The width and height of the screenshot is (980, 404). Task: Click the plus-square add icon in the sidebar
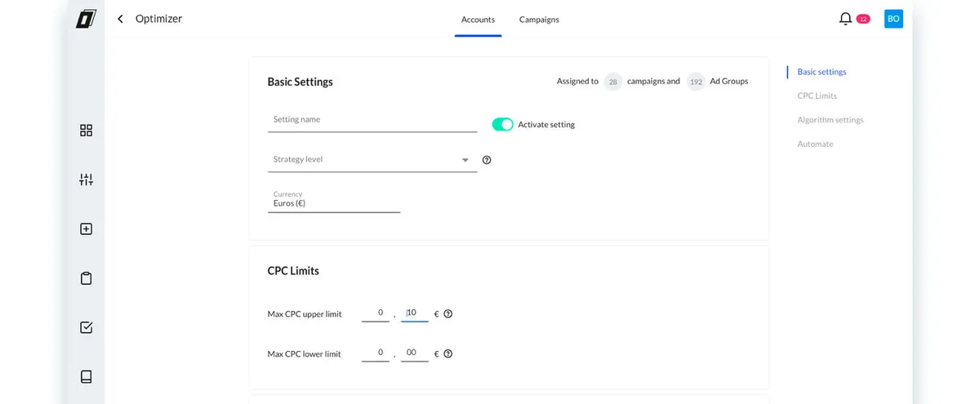pos(86,229)
